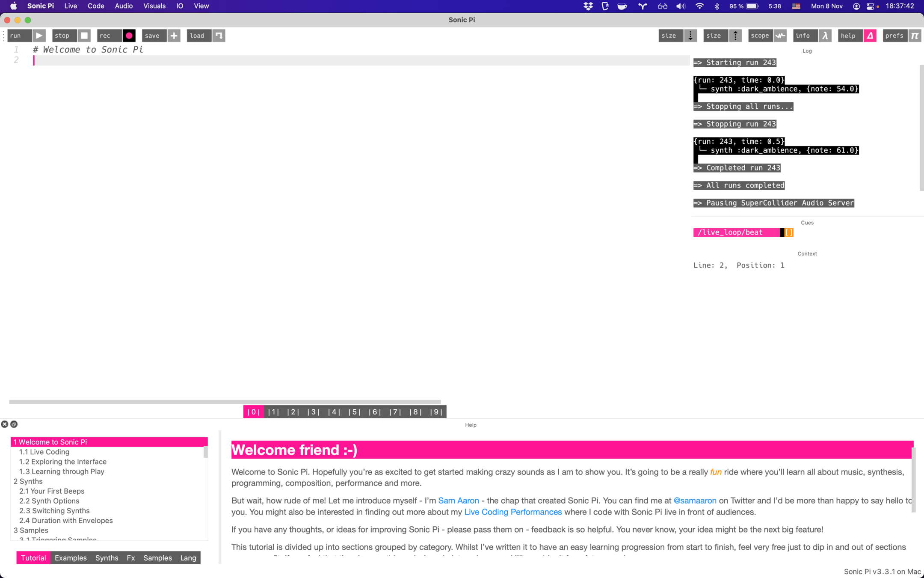Switch to the Synths help tab

(107, 558)
